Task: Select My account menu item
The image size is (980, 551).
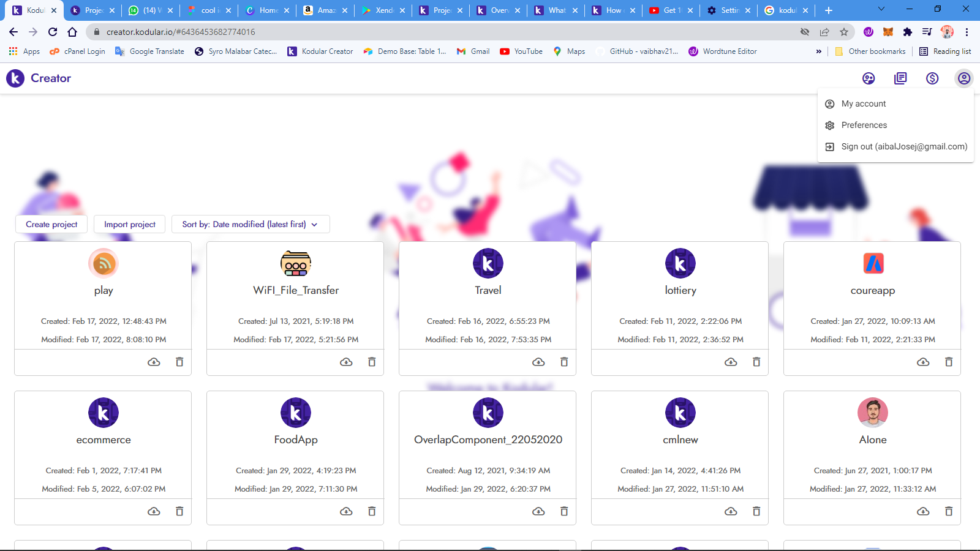Action: tap(895, 104)
